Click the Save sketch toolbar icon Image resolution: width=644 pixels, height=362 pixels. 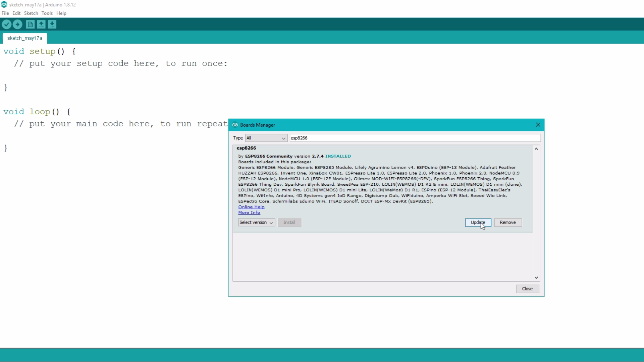click(52, 24)
